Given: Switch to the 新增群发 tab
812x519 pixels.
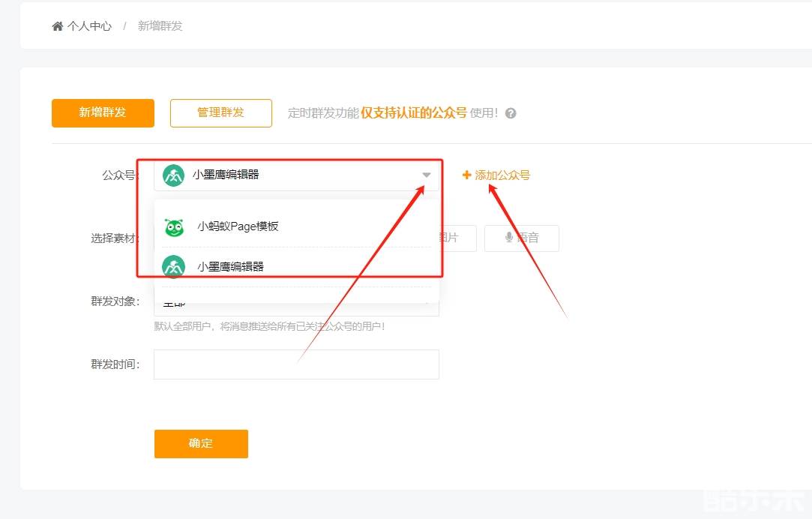Looking at the screenshot, I should [x=103, y=112].
